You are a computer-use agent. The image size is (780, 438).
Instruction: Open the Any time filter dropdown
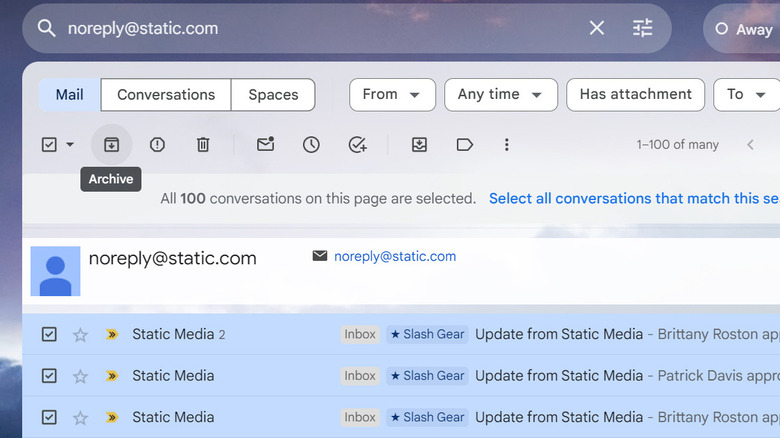coord(500,94)
